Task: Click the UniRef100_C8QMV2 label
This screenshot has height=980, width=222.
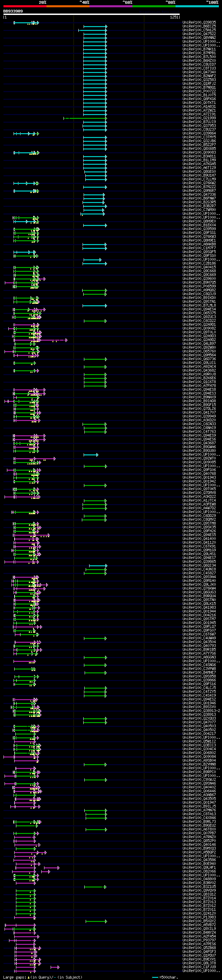Action: point(199,520)
